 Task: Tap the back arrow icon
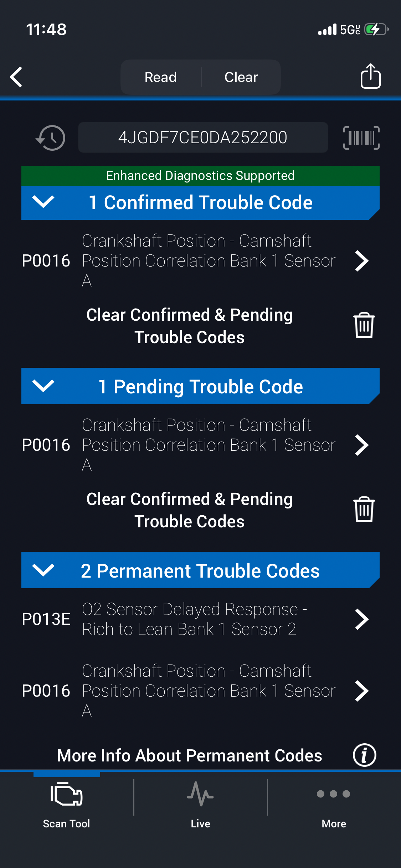tap(16, 77)
